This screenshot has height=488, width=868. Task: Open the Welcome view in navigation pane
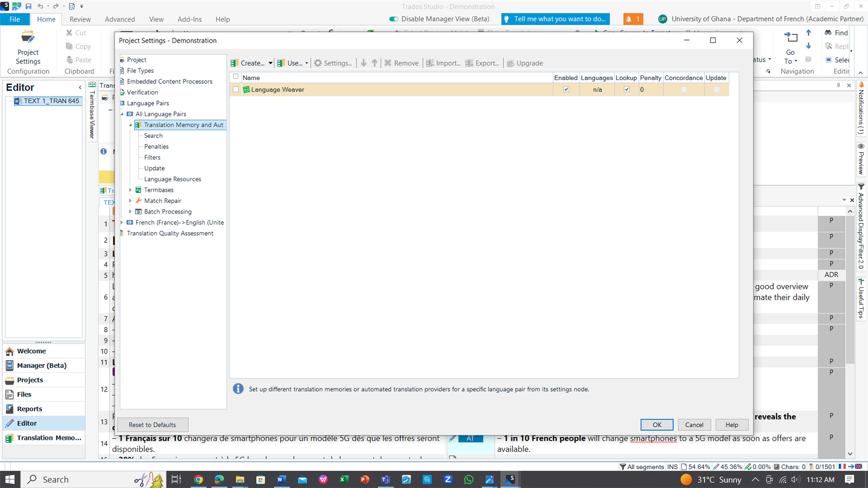43,351
